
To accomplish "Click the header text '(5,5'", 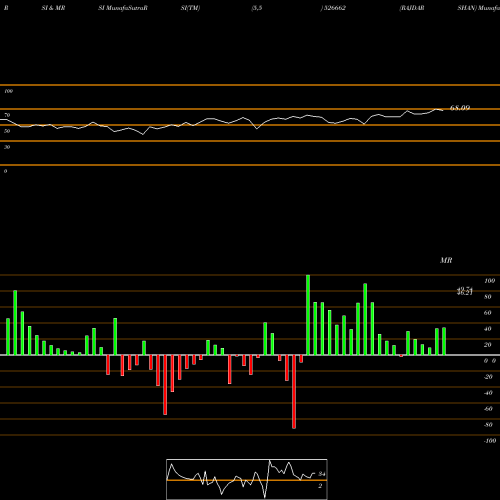I will coord(257,8).
